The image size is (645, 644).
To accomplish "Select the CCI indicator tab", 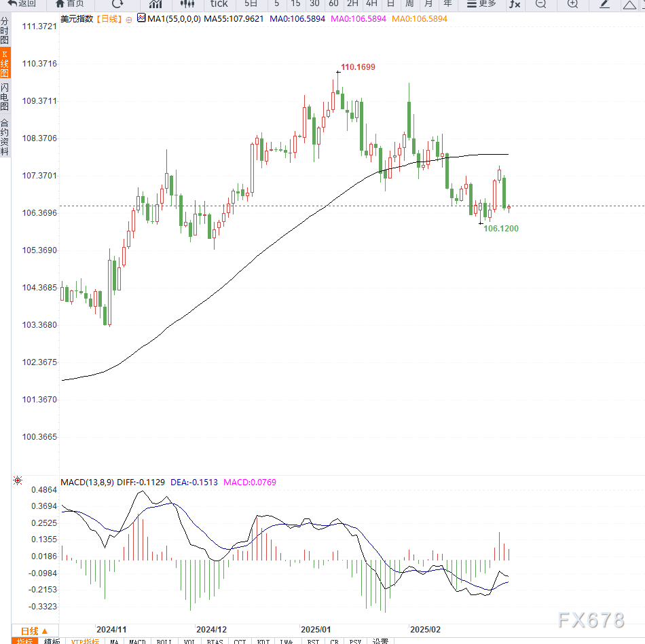I will click(x=240, y=641).
